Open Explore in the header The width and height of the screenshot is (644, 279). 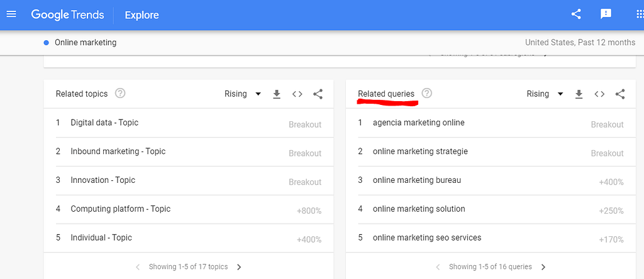tap(142, 15)
